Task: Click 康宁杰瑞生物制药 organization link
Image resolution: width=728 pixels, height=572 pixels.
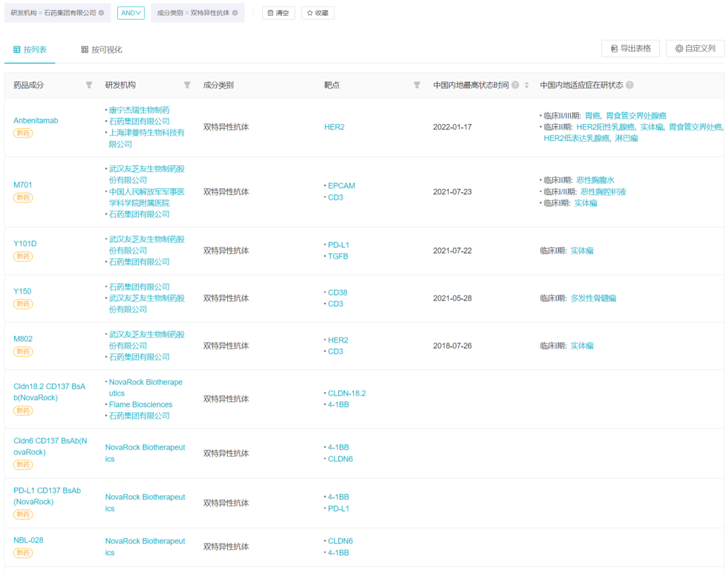Action: tap(140, 110)
